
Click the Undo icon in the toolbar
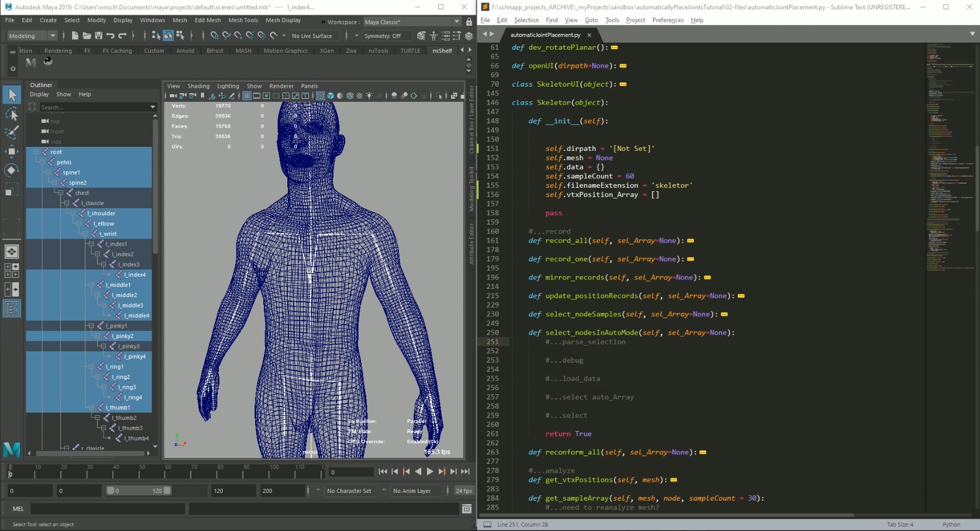[111, 36]
